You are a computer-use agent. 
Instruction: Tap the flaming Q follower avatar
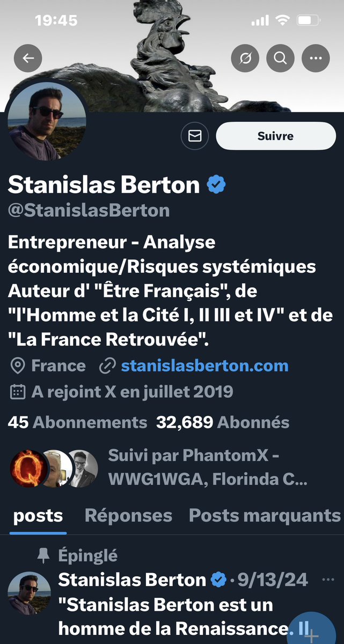(28, 467)
